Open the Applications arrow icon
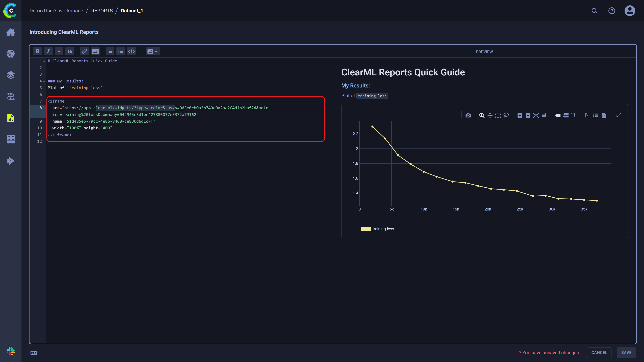The height and width of the screenshot is (362, 644). click(x=11, y=161)
